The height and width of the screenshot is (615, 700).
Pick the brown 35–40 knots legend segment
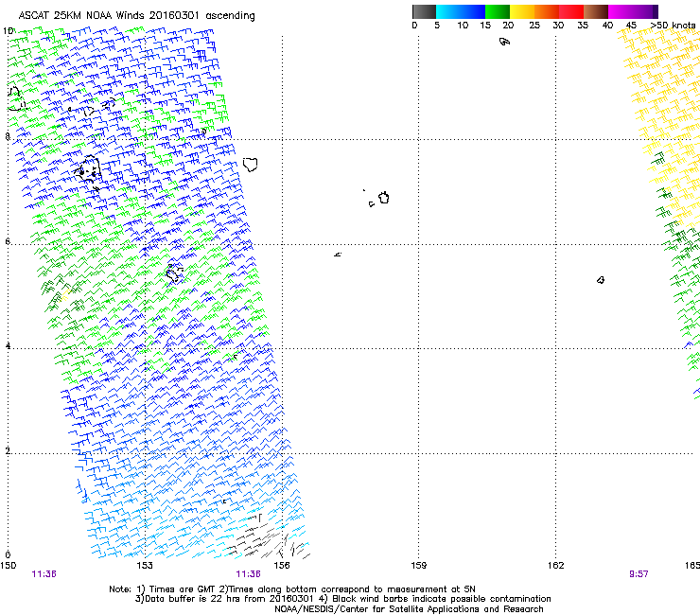click(596, 11)
